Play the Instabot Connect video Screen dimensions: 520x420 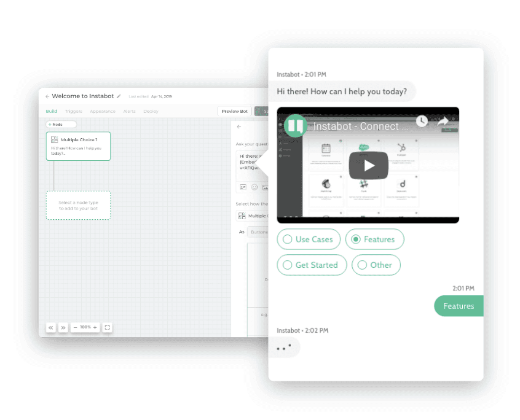coord(368,165)
